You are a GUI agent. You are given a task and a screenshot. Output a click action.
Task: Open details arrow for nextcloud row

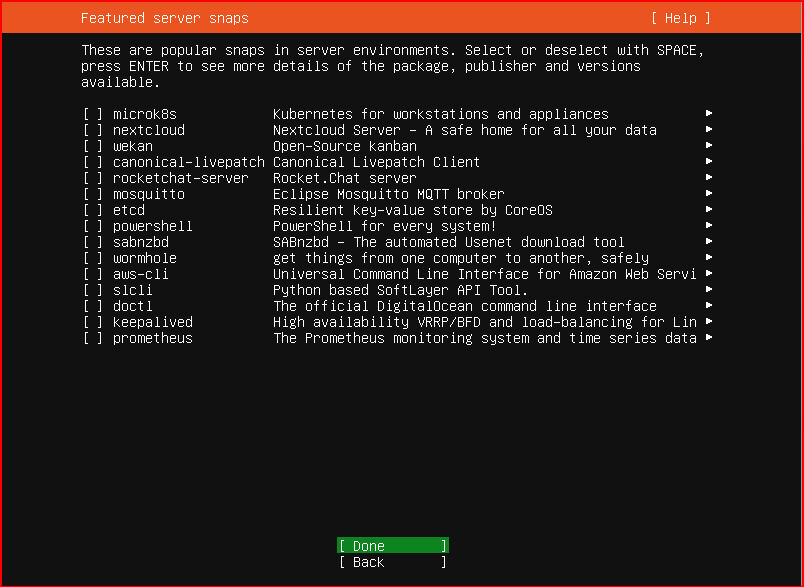709,129
